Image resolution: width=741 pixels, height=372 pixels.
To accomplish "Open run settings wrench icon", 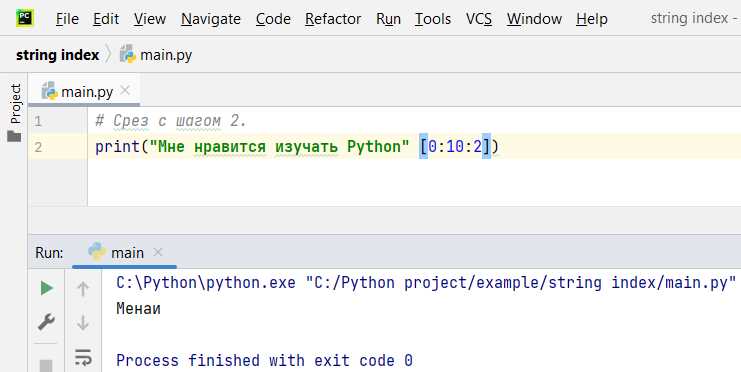I will pyautogui.click(x=46, y=322).
